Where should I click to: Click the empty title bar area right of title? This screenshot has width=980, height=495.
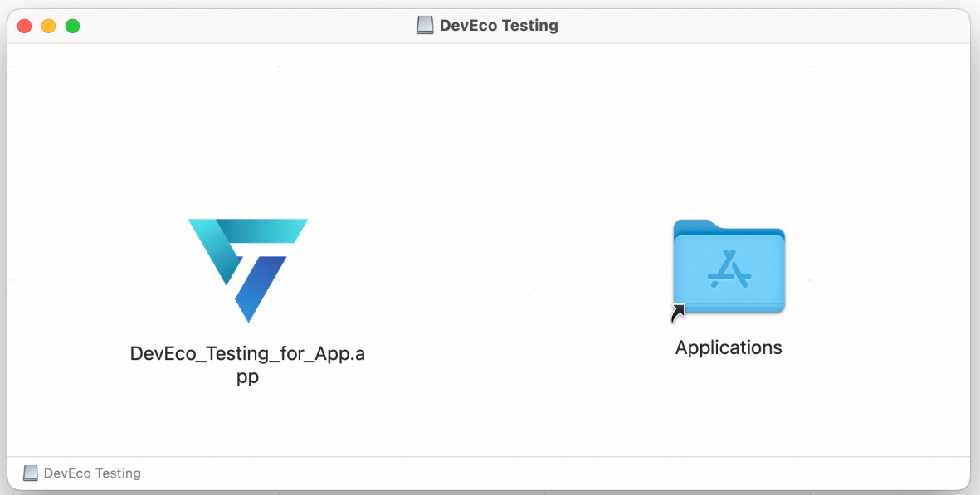tap(747, 26)
